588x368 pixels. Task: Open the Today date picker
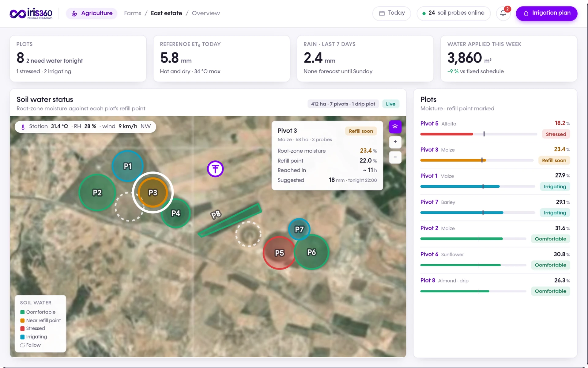(392, 13)
